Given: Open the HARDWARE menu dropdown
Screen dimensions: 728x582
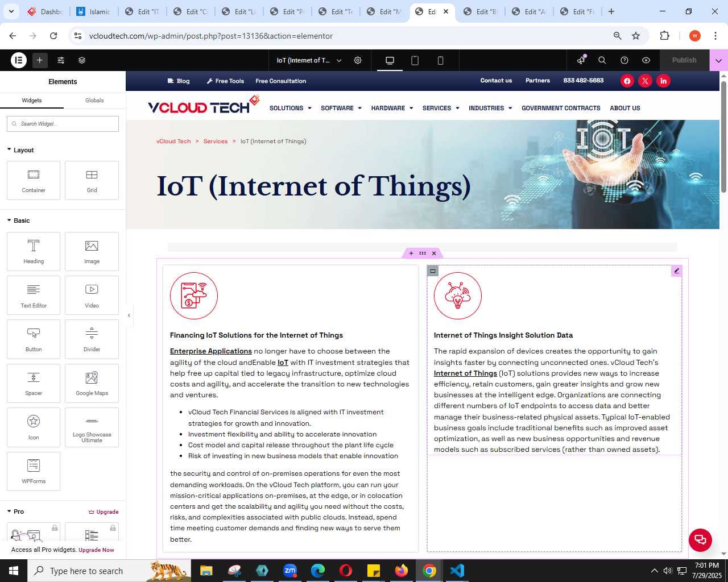Looking at the screenshot, I should (x=392, y=108).
